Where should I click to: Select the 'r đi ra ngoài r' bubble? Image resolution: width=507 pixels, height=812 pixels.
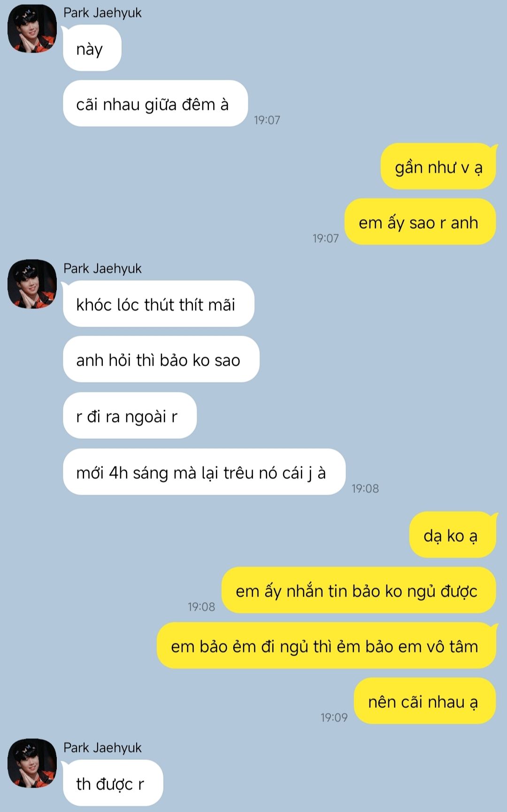click(130, 416)
